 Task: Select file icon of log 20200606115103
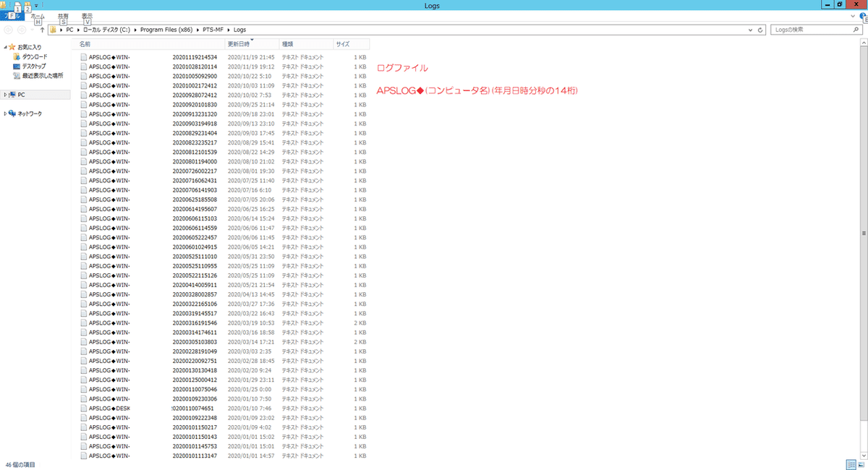(84, 218)
